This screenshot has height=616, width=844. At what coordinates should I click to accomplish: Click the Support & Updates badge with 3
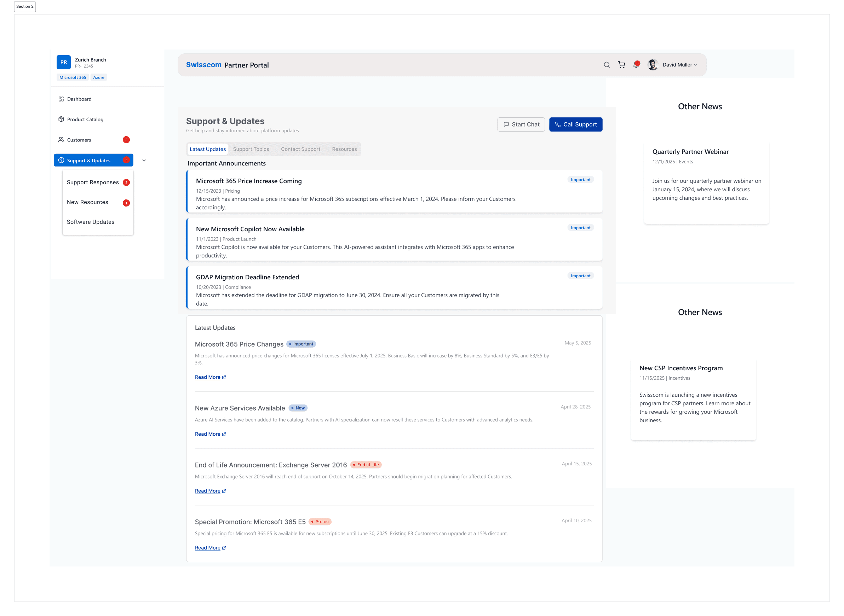[126, 160]
